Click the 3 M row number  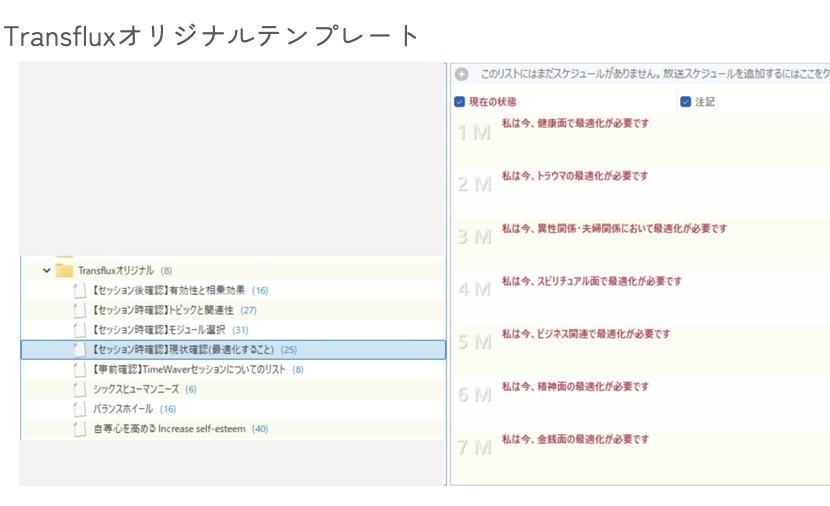coord(474,237)
